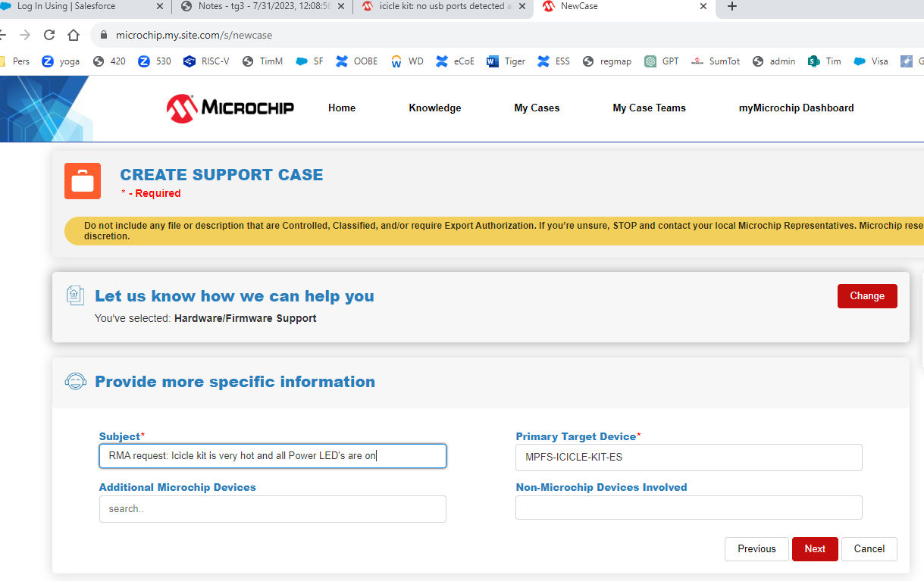Go forward with the browser arrow
924x581 pixels.
(x=25, y=35)
